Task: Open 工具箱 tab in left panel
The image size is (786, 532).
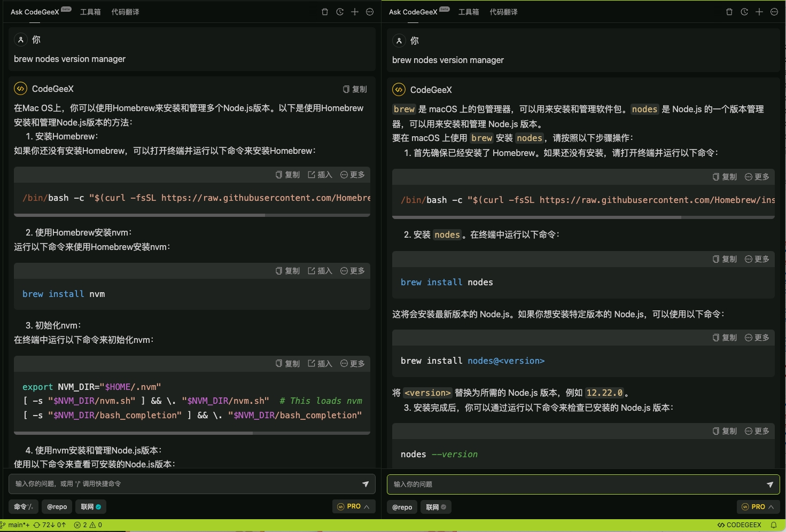Action: pyautogui.click(x=90, y=12)
